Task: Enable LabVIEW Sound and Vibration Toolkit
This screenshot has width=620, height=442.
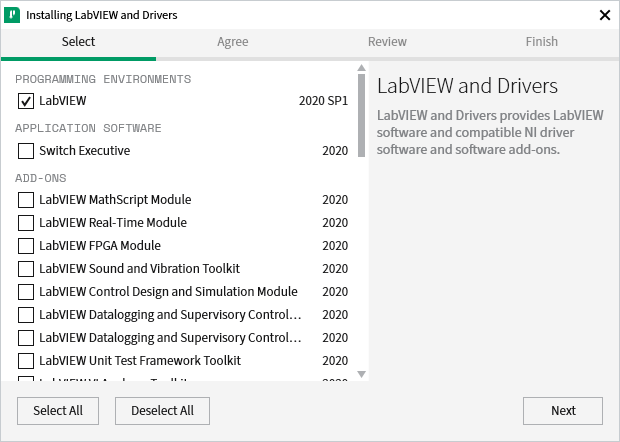Action: 26,269
